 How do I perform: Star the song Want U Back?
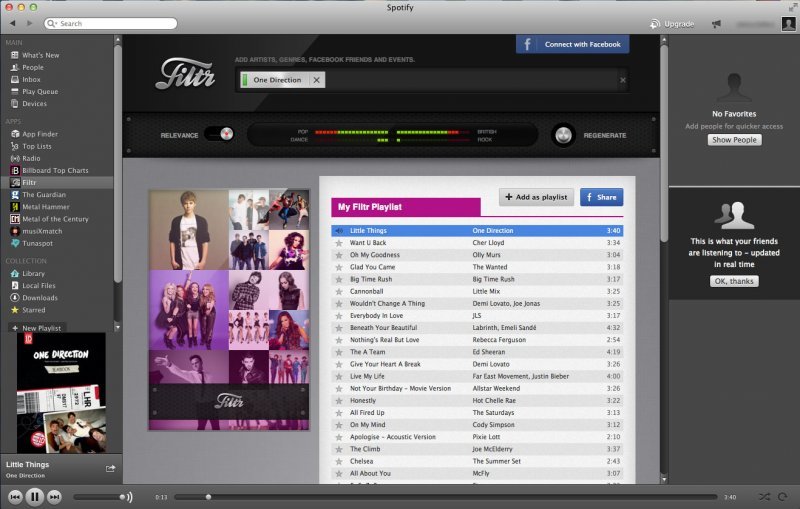tap(339, 243)
